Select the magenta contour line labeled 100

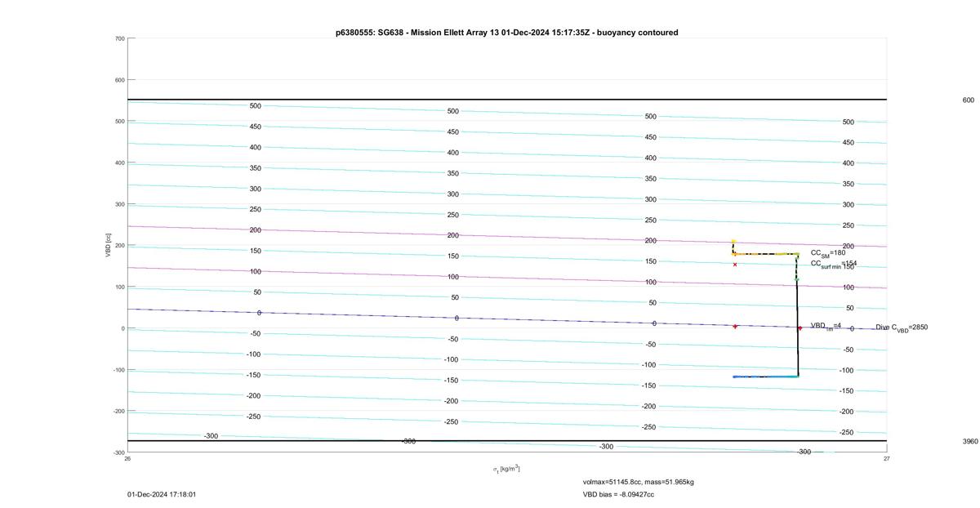[x=507, y=278]
